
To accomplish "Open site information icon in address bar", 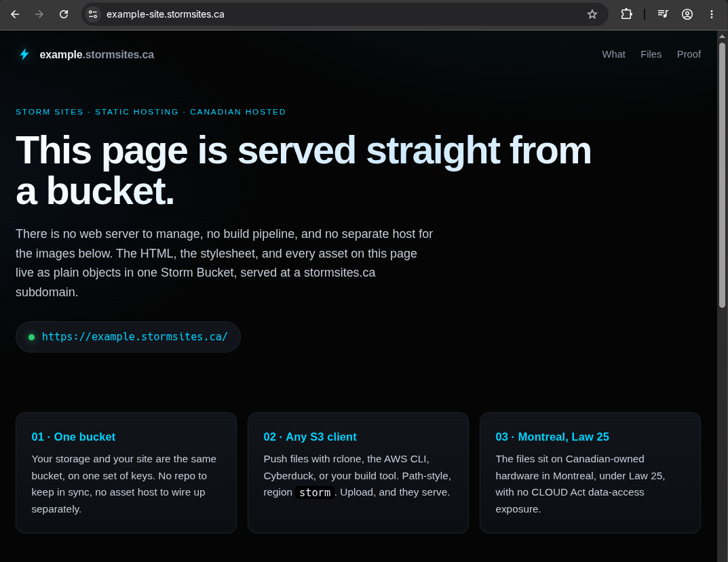I will [x=93, y=14].
